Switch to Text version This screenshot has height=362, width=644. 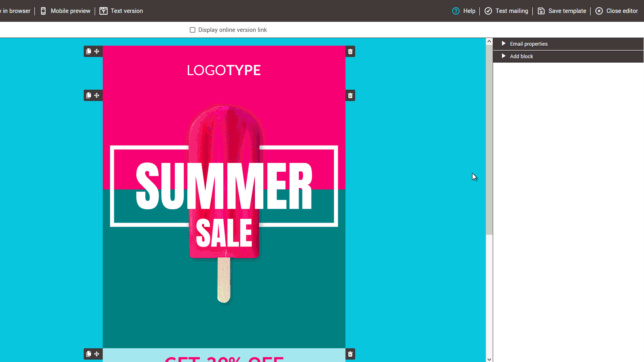pos(121,11)
